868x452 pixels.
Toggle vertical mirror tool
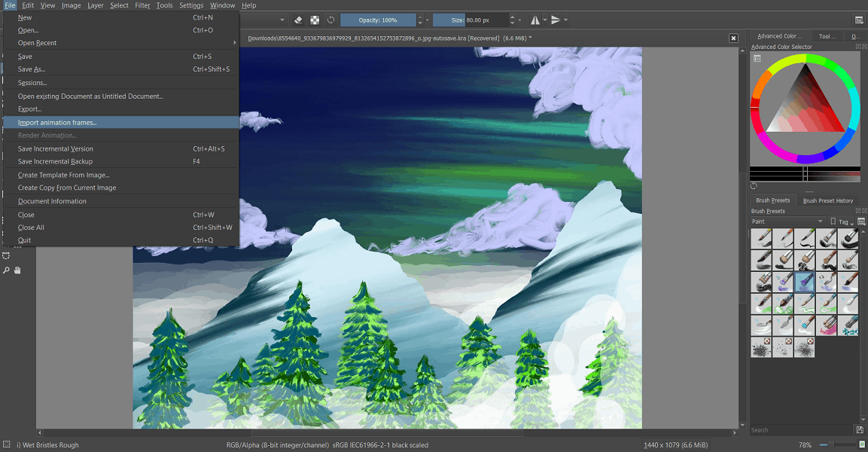(x=556, y=20)
